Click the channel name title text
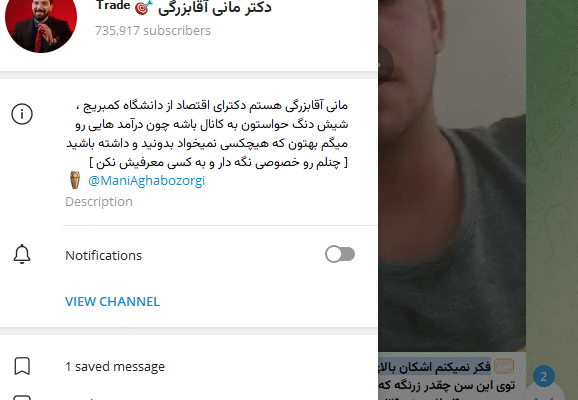This screenshot has width=578, height=400. (184, 7)
